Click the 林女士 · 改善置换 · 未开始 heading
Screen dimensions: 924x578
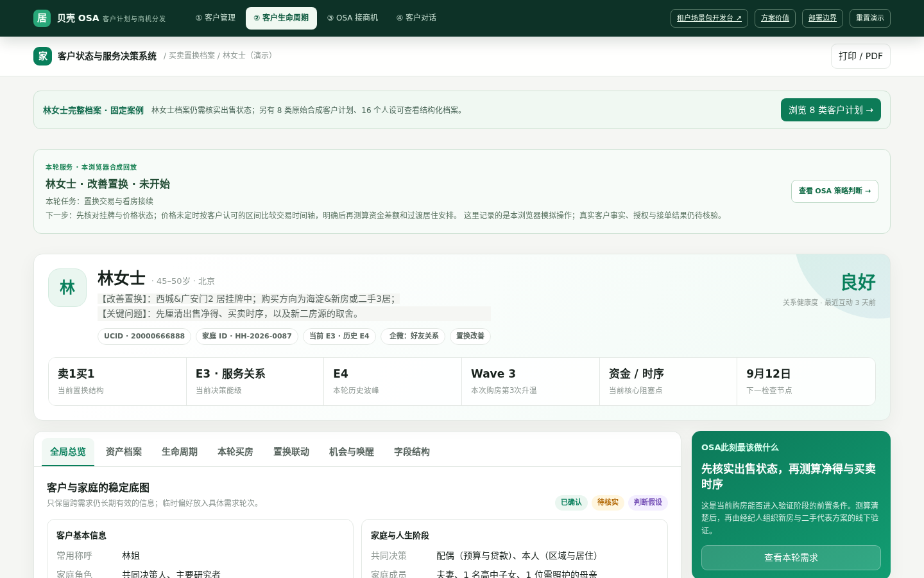coord(108,184)
